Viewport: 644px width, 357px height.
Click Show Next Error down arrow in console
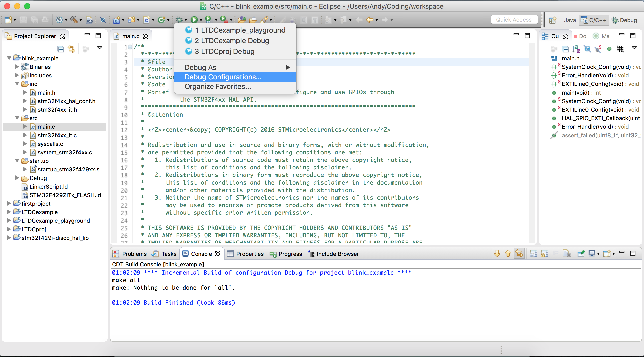[x=497, y=254]
